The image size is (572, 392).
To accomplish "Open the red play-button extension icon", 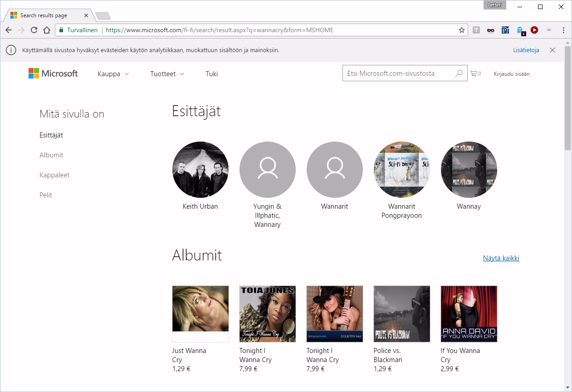I will pyautogui.click(x=534, y=30).
